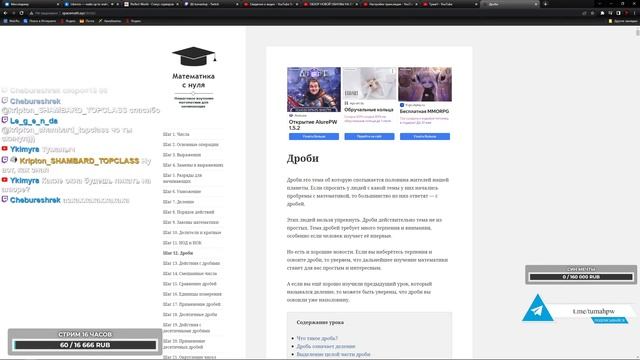This screenshot has height=360, width=640.
Task: Open Шаг 18. Десятичные дроби lesson
Action: [x=190, y=314]
